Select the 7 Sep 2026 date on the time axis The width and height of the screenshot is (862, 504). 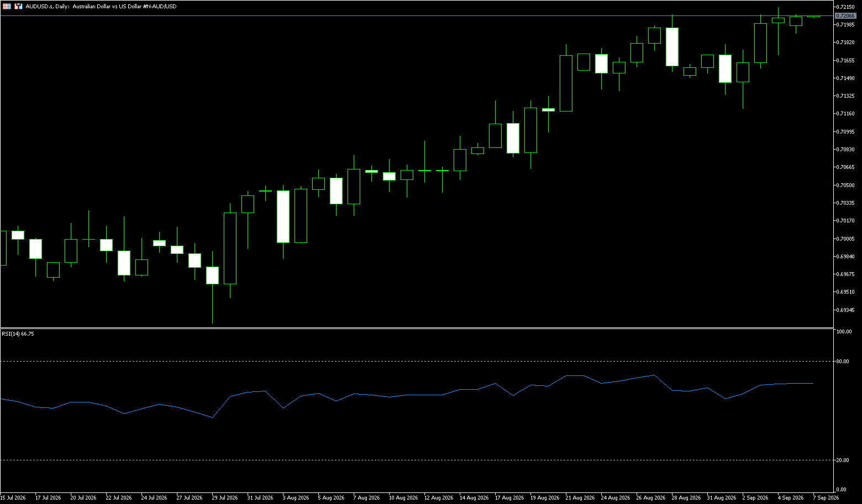826,498
